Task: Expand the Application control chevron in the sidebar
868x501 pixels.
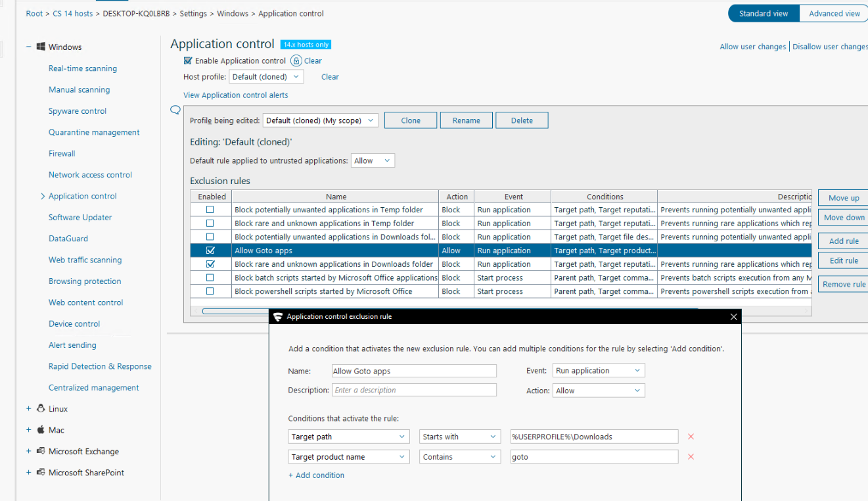Action: click(43, 196)
